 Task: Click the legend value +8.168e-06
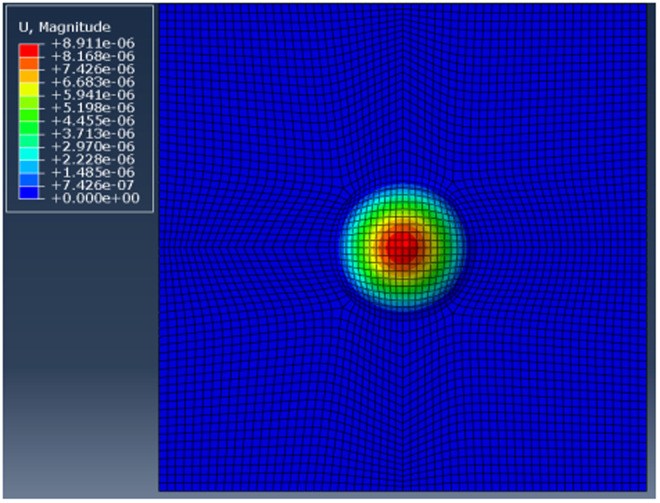point(93,56)
